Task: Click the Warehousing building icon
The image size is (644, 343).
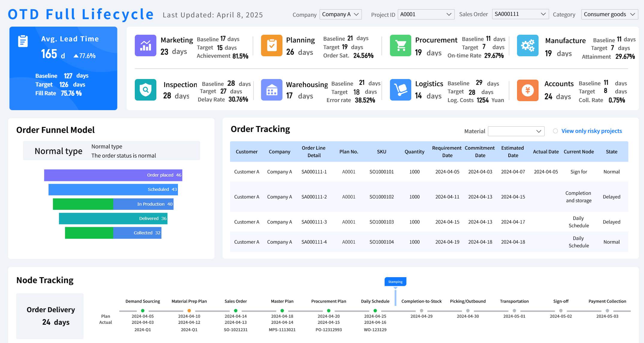Action: click(272, 90)
